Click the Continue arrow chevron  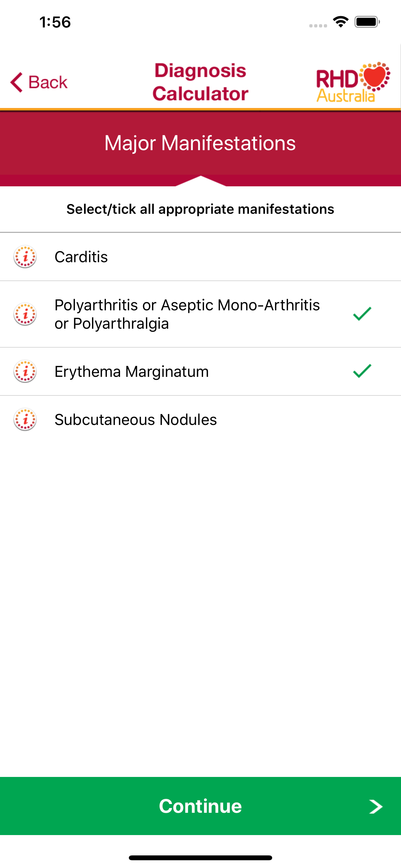375,807
